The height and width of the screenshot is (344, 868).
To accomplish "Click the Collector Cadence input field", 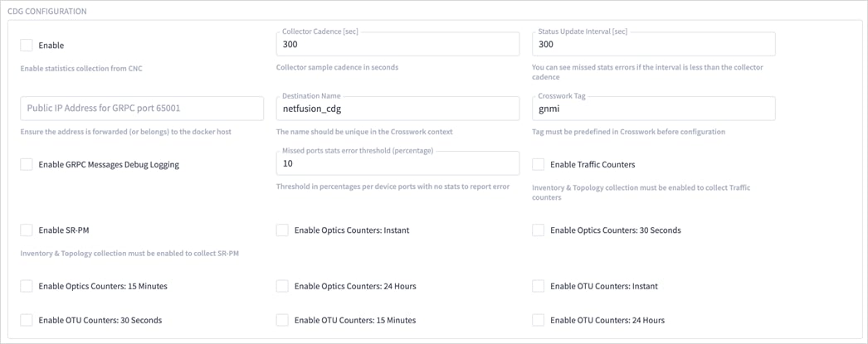I will [397, 45].
